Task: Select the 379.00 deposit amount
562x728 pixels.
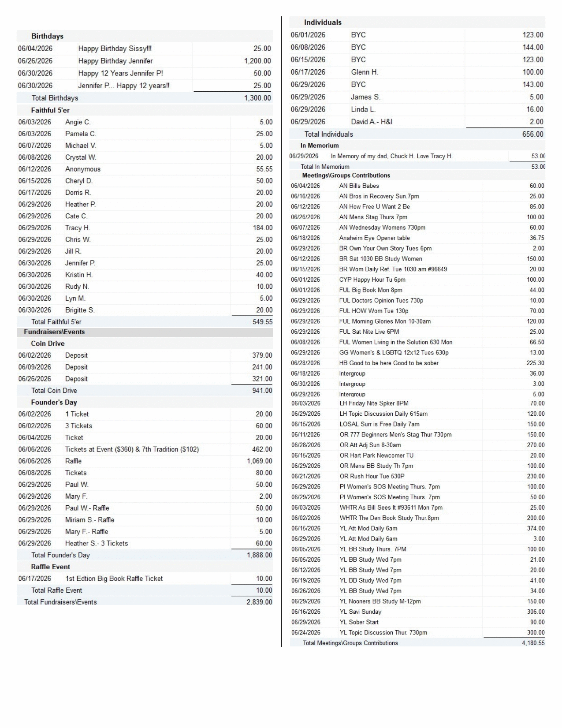Action: click(x=262, y=355)
